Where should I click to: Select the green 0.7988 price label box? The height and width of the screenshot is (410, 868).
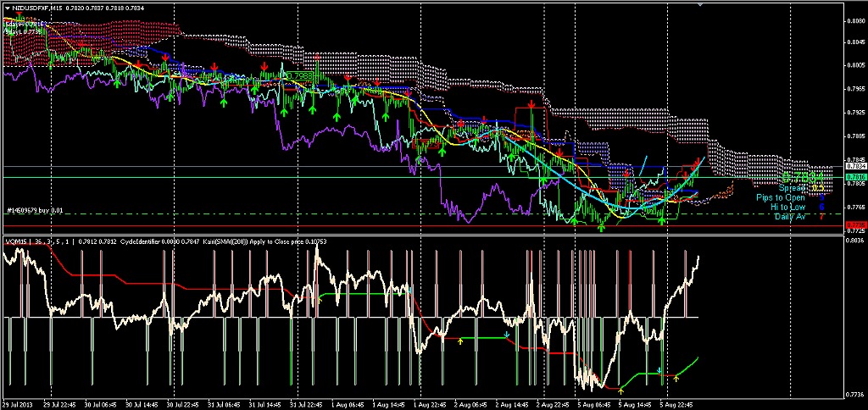pos(298,75)
